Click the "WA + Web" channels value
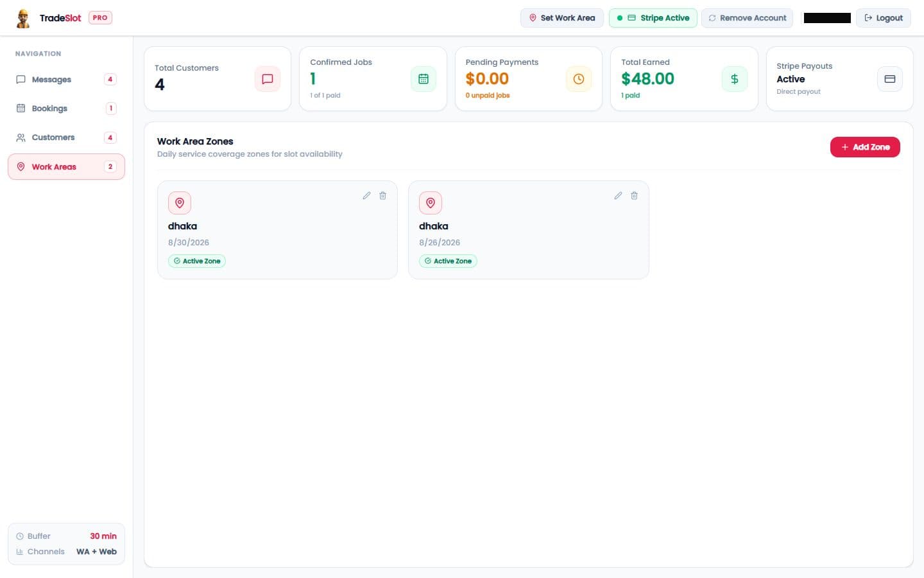This screenshot has width=924, height=578. pos(96,552)
